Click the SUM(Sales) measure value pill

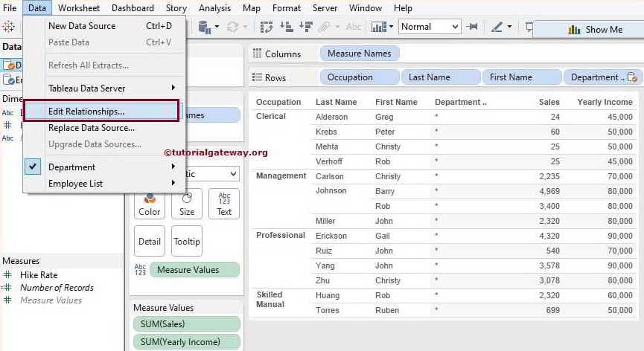[186, 324]
